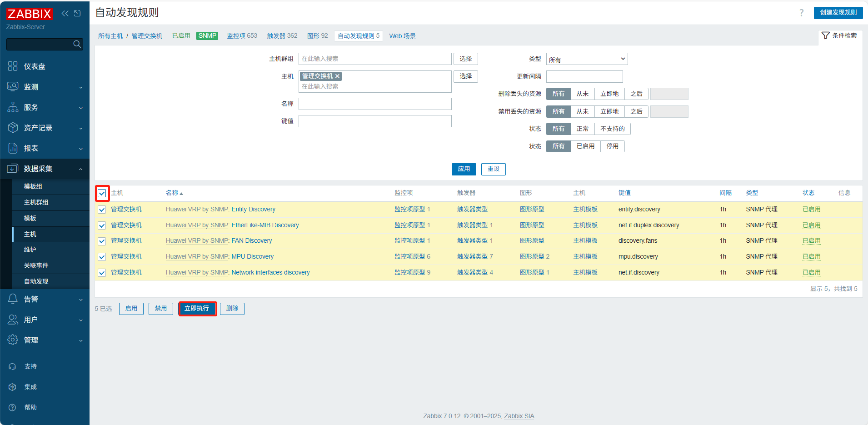Click the Help (帮助) question icon in sidebar
Image resolution: width=868 pixels, height=425 pixels.
coord(12,407)
